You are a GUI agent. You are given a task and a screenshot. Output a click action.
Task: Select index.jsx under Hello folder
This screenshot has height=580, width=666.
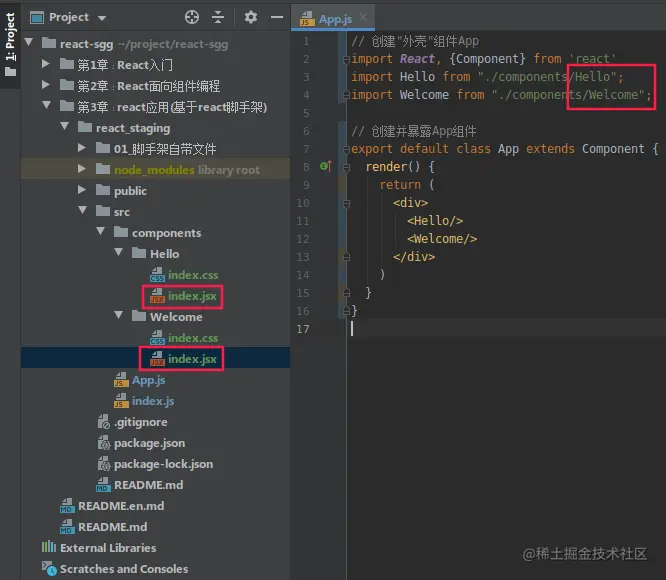[x=192, y=296]
